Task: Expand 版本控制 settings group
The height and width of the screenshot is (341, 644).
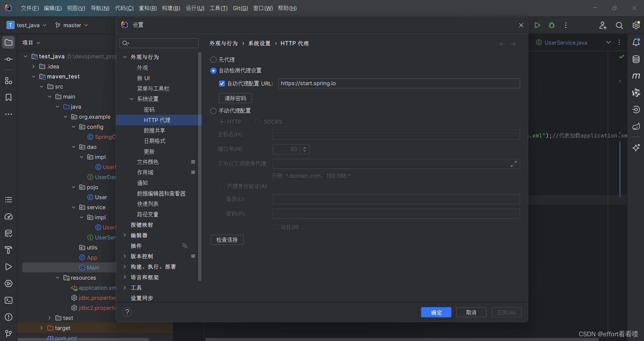Action: (125, 256)
